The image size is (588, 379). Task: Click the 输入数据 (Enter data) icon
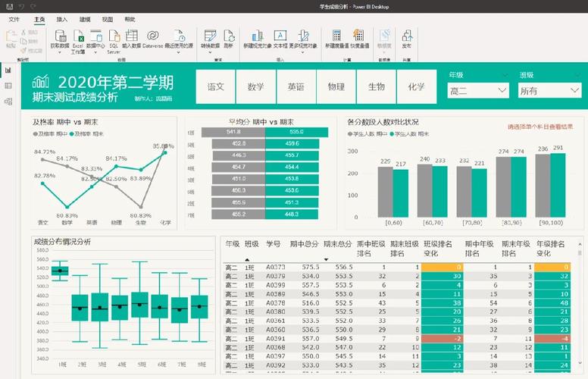point(132,36)
